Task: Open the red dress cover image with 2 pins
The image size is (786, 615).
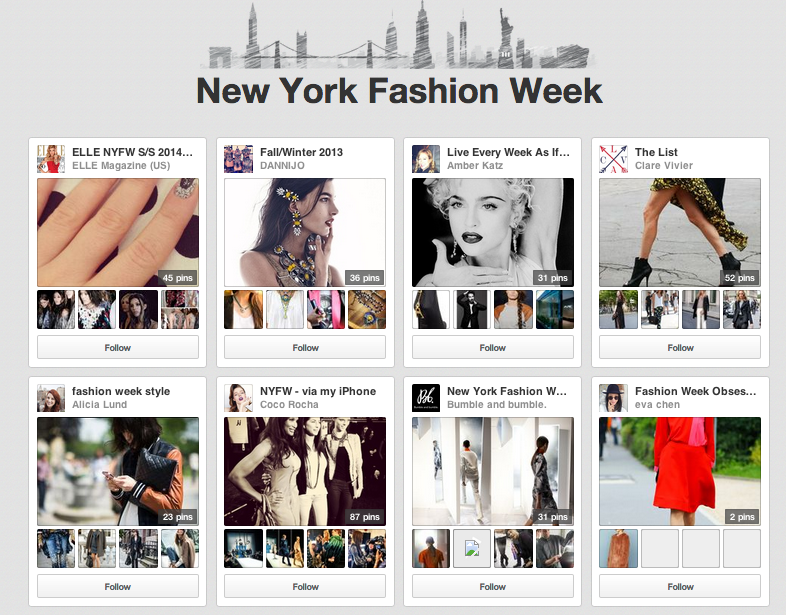Action: click(680, 472)
